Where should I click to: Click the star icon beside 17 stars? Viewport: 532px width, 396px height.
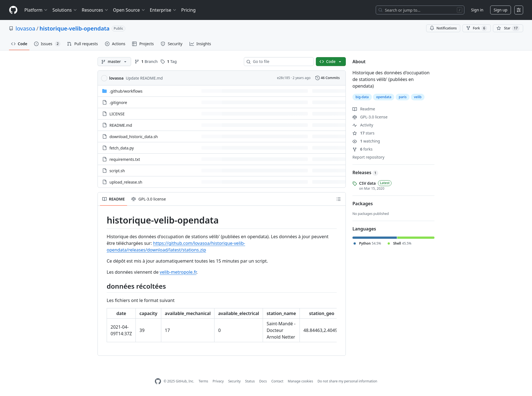pyautogui.click(x=355, y=133)
